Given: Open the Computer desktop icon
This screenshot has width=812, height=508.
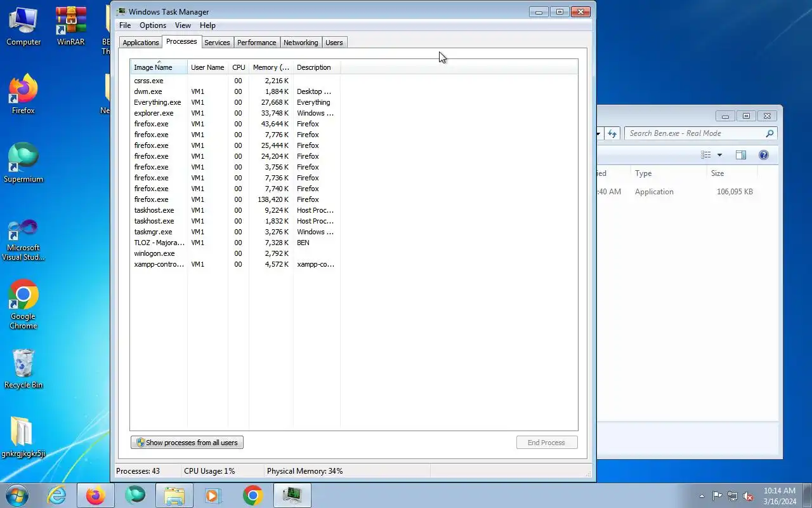Looking at the screenshot, I should [23, 27].
